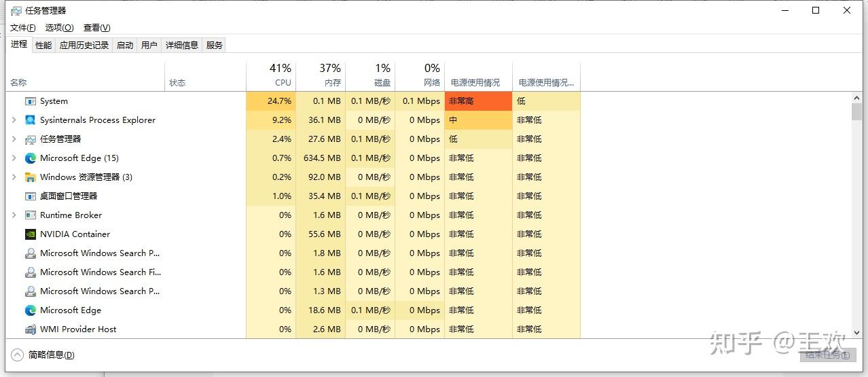
Task: Click the NVIDIA Container icon
Action: [30, 234]
